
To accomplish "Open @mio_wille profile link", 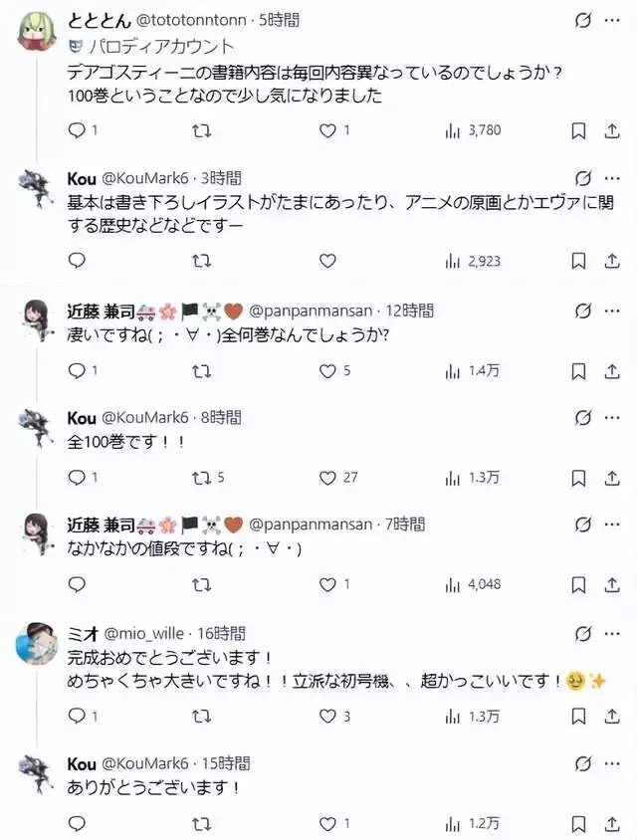I will click(145, 633).
